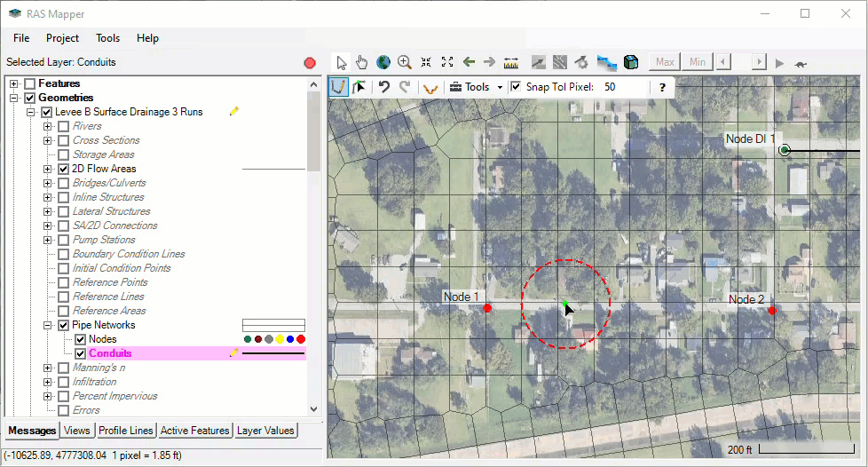Go to previous view with green arrow
The height and width of the screenshot is (467, 868).
[469, 62]
